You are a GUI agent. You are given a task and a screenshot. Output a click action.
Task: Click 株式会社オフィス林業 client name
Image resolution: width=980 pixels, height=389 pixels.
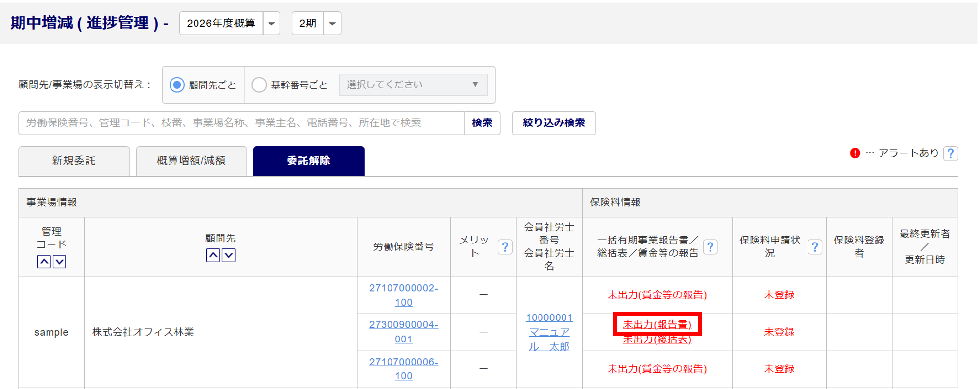143,332
